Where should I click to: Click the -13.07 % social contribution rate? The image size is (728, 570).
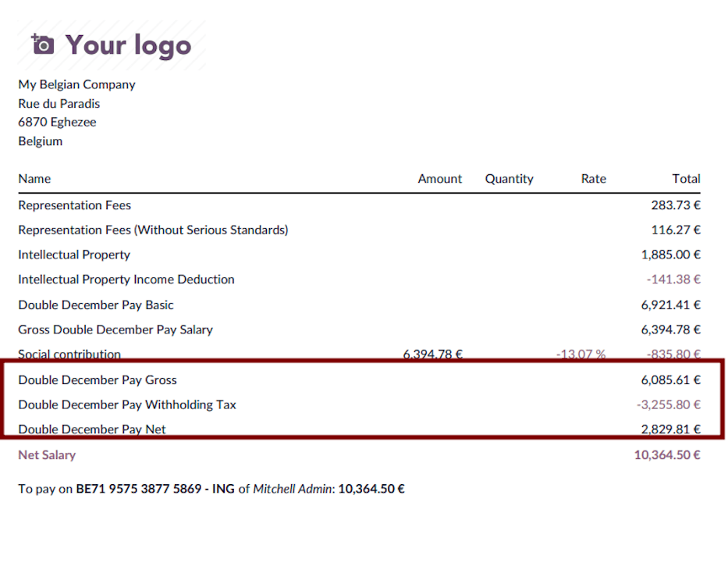(581, 354)
